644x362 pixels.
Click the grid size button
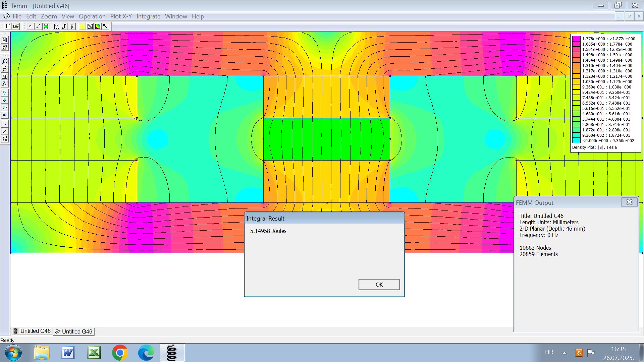point(5,138)
